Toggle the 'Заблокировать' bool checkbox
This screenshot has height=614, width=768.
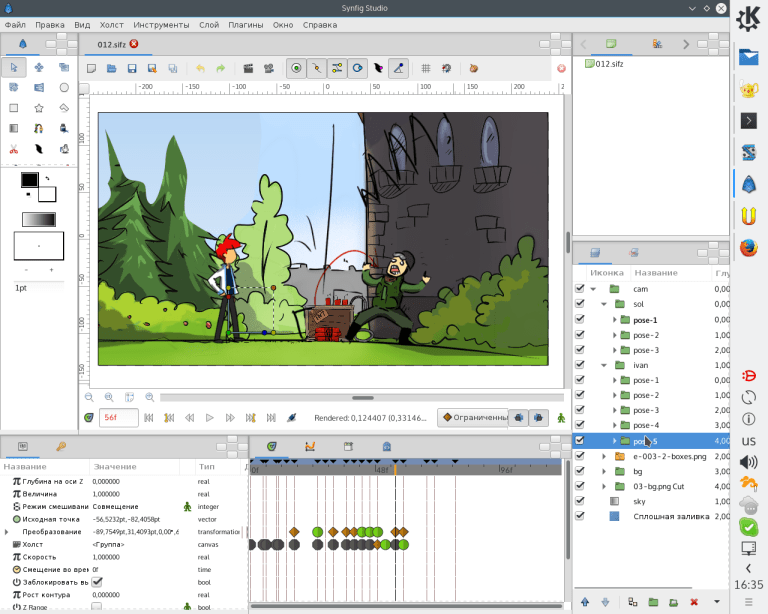click(97, 582)
